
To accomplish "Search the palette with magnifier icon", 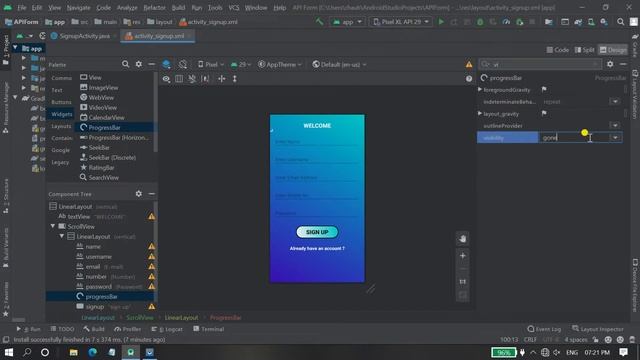I will tap(125, 64).
